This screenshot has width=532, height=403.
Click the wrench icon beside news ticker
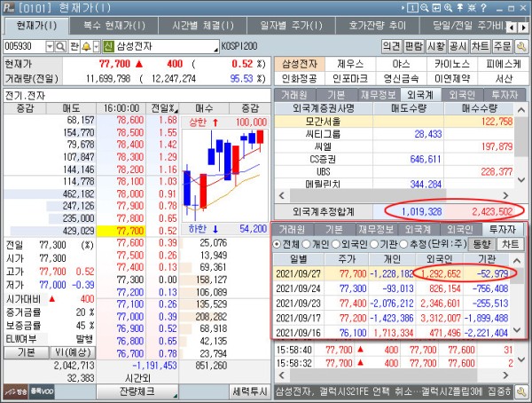(520, 391)
